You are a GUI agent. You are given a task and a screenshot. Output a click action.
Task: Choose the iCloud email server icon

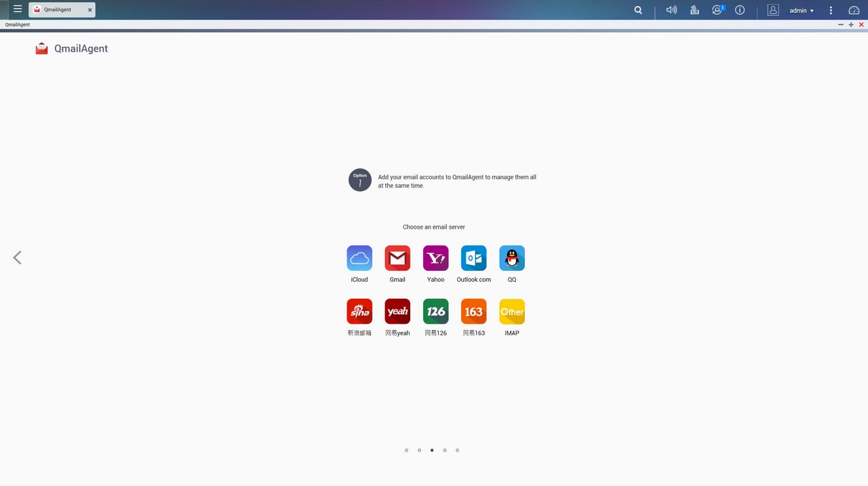(359, 258)
